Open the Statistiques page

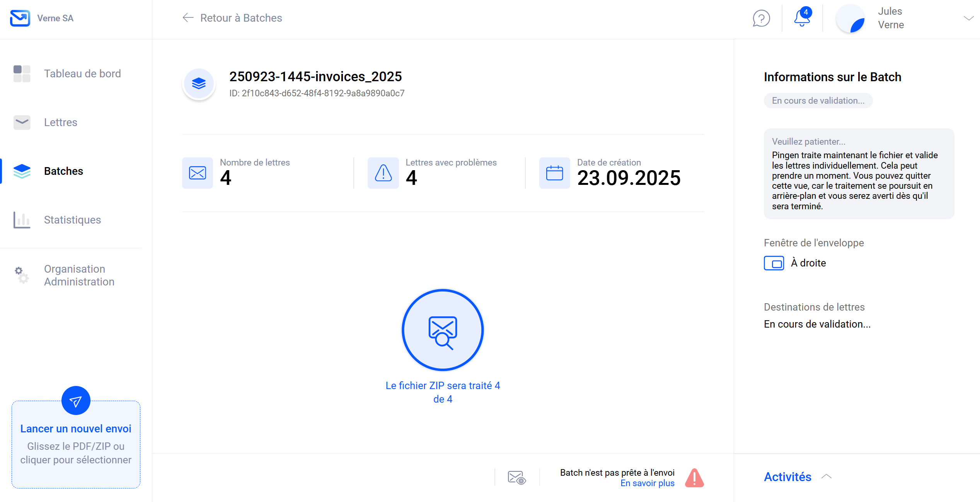pos(72,220)
